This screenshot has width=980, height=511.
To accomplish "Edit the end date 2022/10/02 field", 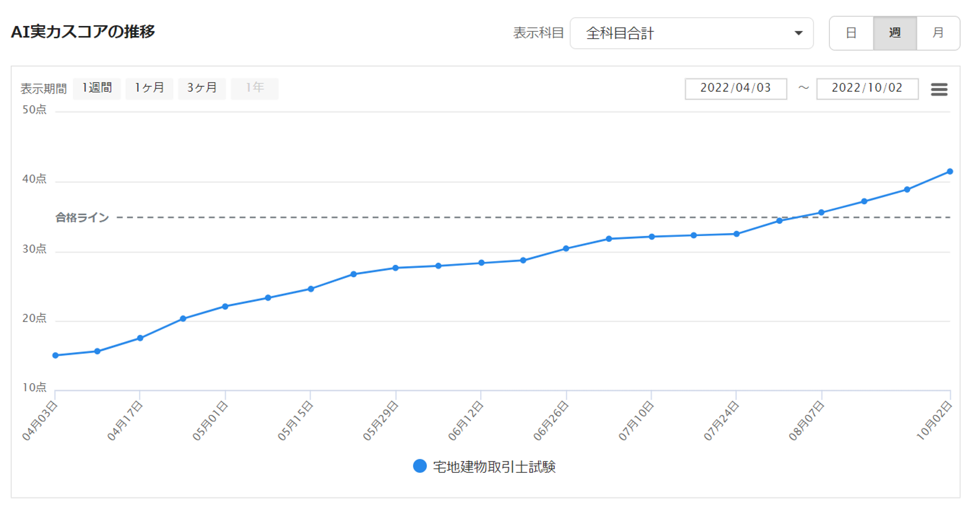I will point(867,88).
